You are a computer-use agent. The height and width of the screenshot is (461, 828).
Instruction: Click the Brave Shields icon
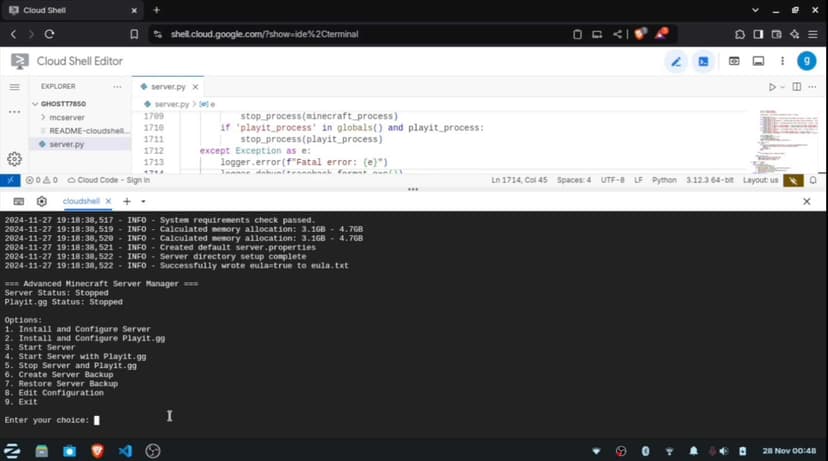[640, 34]
